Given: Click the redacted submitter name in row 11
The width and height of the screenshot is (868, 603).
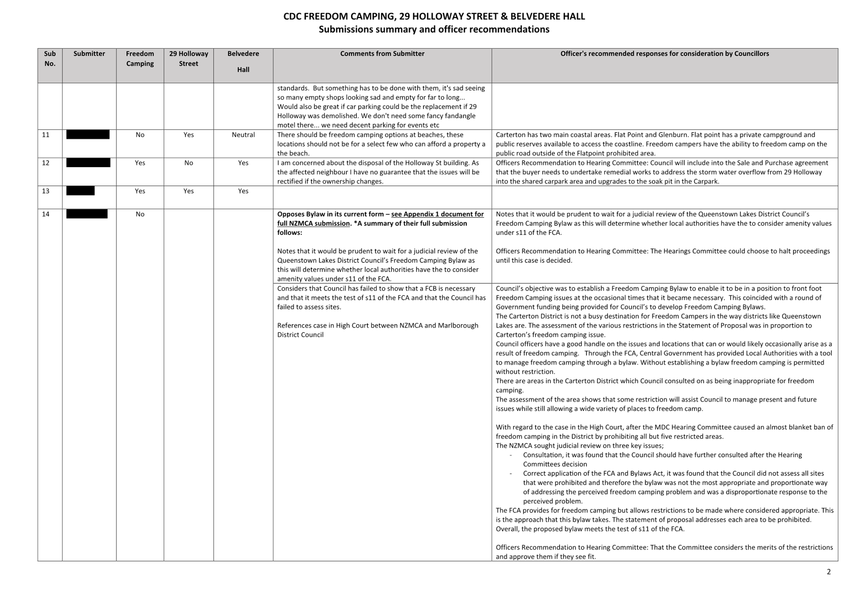Looking at the screenshot, I should tap(88, 135).
